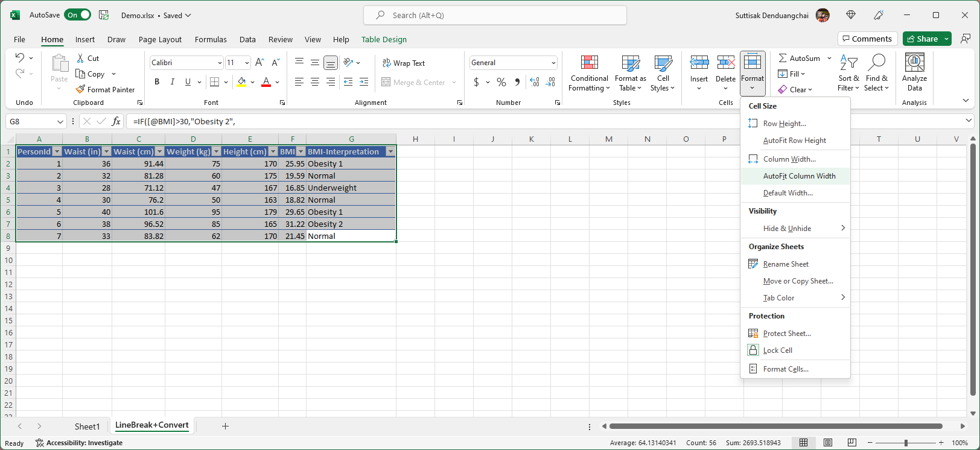Open Cell Styles gallery
The width and height of the screenshot is (980, 450).
click(x=663, y=73)
